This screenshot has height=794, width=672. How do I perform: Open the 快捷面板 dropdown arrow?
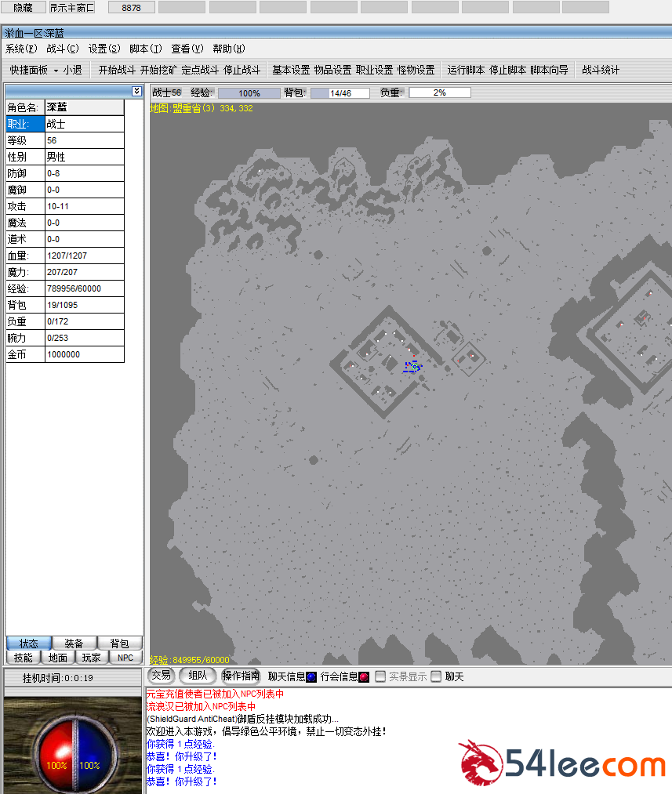[56, 70]
